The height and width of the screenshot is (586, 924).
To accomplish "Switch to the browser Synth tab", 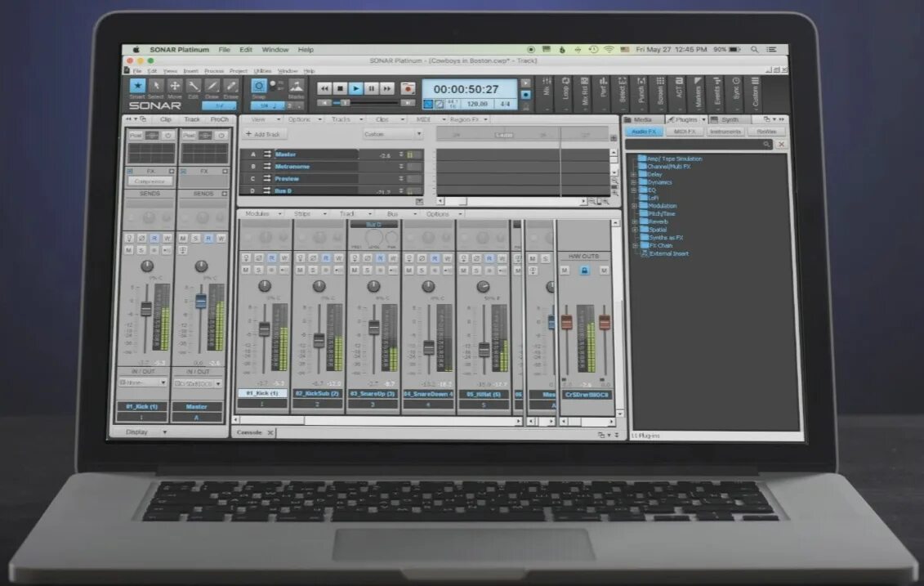I will [x=730, y=119].
